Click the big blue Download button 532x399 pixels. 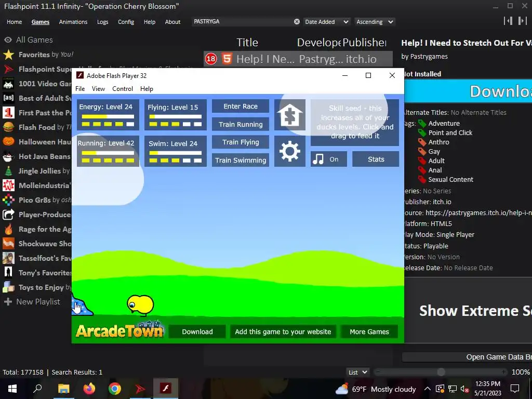pos(468,91)
